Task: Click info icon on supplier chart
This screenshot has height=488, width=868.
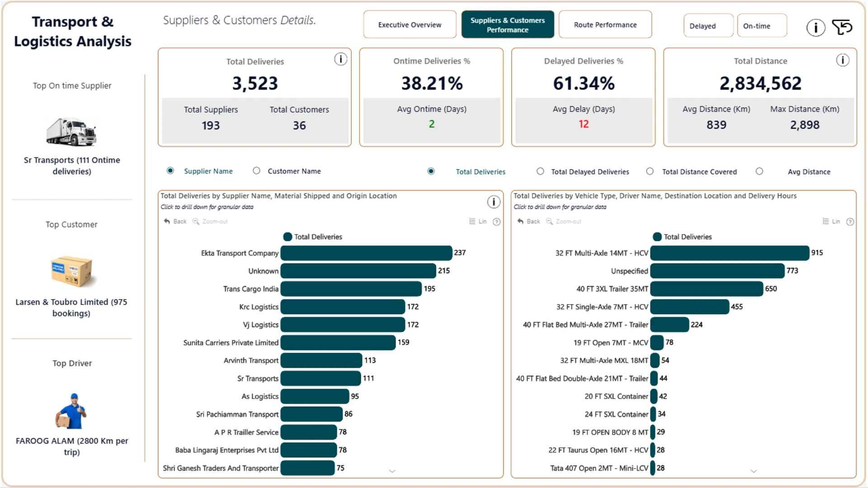Action: [x=493, y=202]
